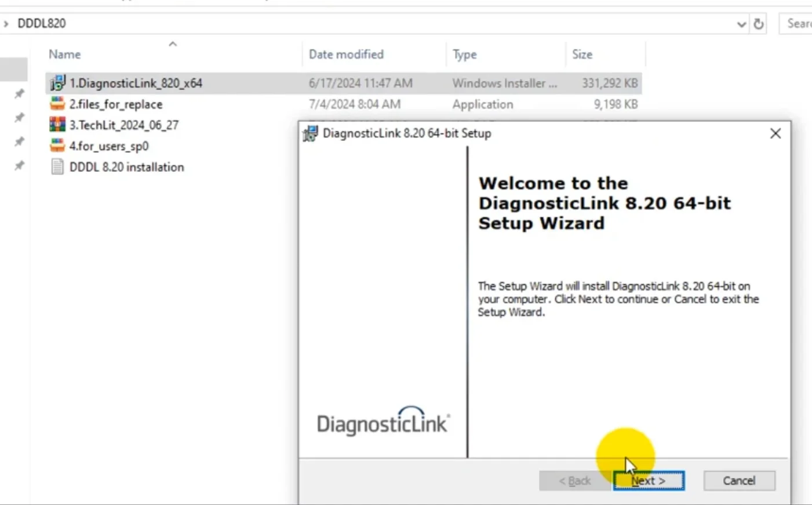Click the 2.files_for_replace archive icon
The width and height of the screenshot is (812, 505).
click(x=57, y=104)
